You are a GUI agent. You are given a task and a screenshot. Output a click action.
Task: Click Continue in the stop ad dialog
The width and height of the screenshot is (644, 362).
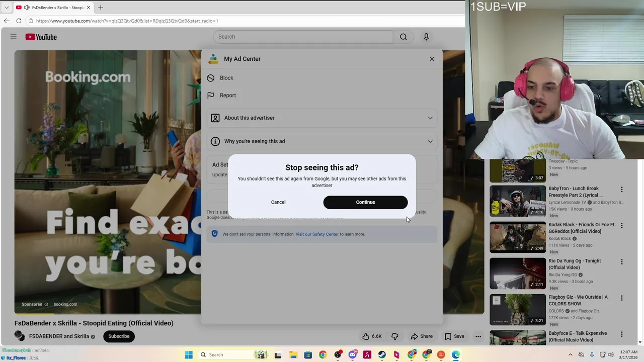click(x=365, y=202)
